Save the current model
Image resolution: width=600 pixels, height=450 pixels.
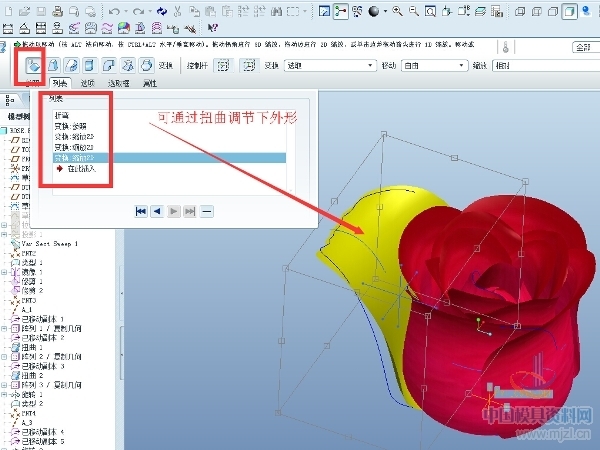[x=41, y=11]
